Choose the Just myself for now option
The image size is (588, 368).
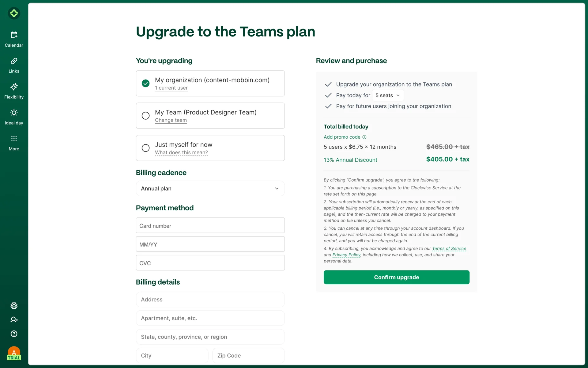coord(146,148)
